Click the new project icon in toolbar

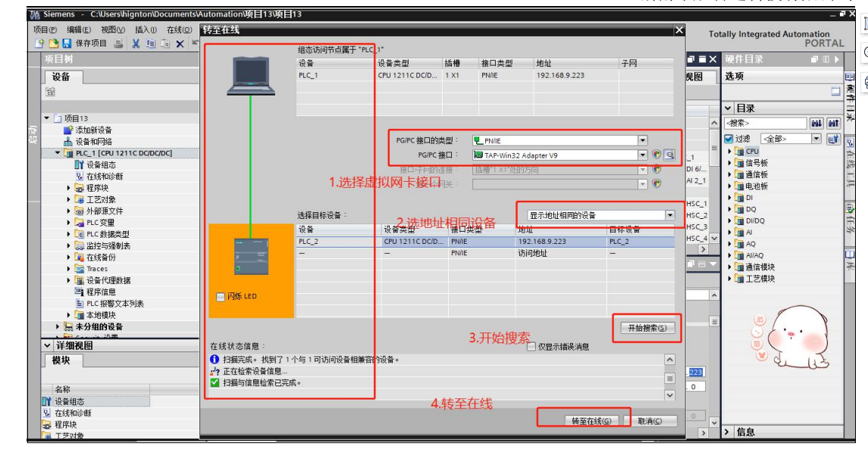click(x=41, y=44)
